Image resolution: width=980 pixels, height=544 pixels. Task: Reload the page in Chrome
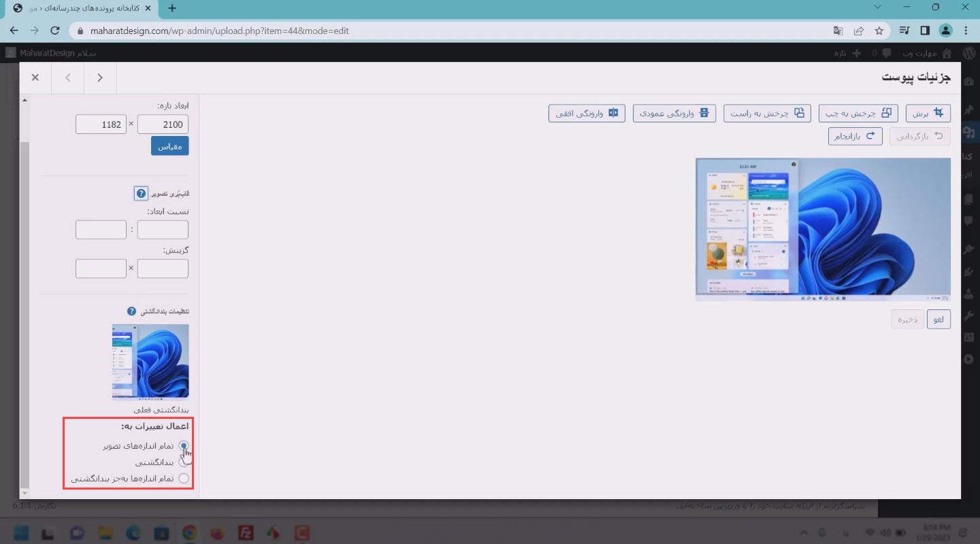(56, 31)
